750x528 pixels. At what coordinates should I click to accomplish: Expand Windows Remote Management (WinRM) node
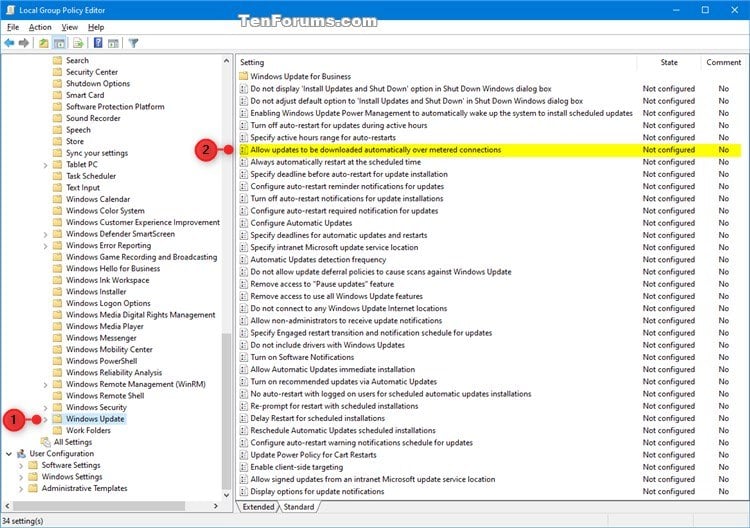[45, 385]
